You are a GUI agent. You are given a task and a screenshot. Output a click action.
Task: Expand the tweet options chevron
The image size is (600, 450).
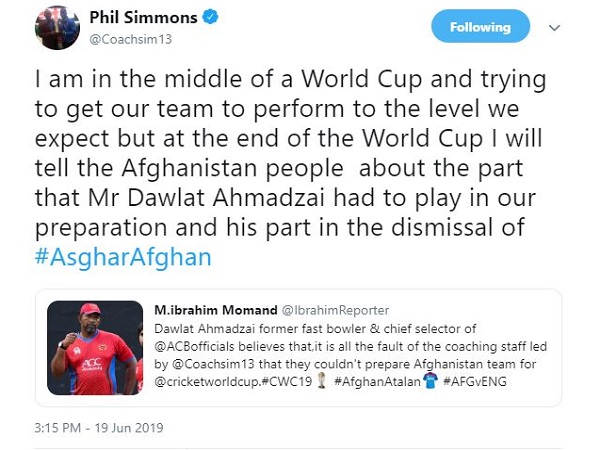[x=571, y=27]
